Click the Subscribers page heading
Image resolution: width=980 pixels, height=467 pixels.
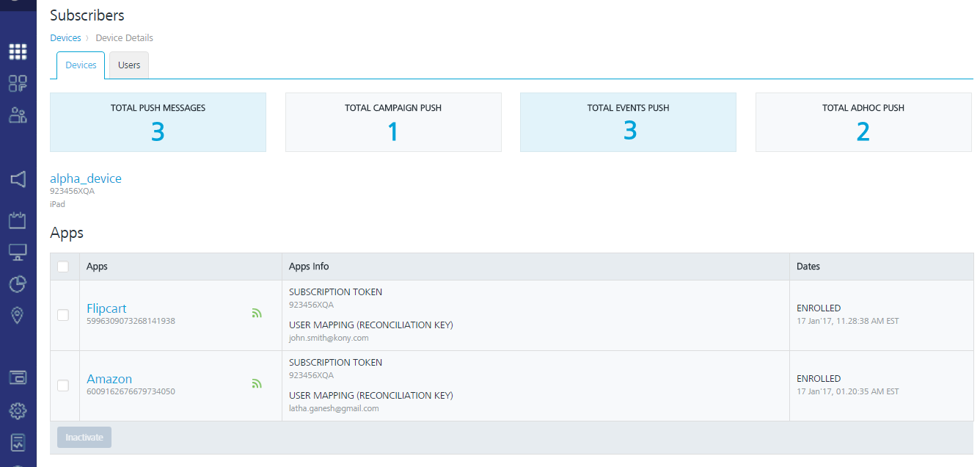pyautogui.click(x=87, y=15)
